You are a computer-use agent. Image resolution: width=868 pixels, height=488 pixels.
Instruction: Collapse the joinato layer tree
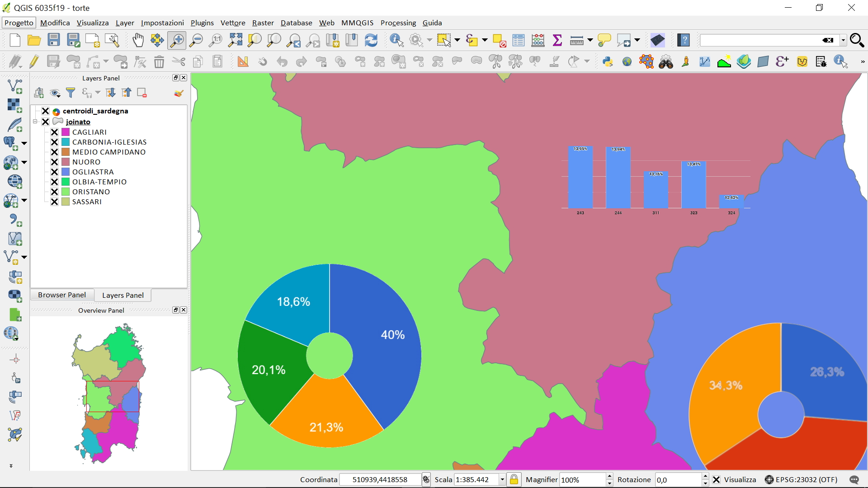tap(35, 122)
